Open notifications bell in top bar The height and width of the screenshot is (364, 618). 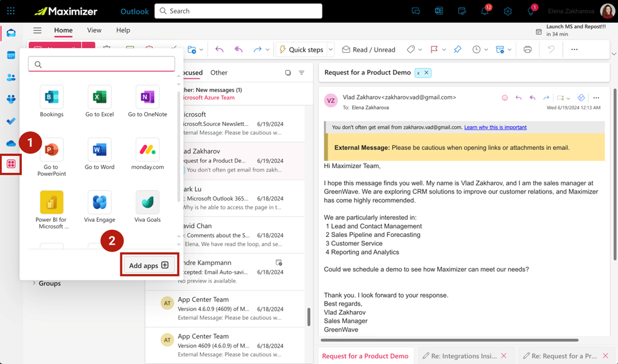click(485, 11)
